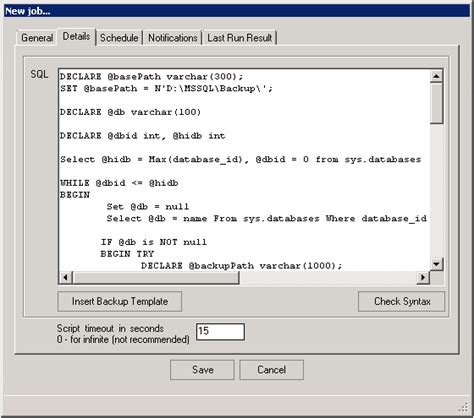The width and height of the screenshot is (474, 418).
Task: Click the vertical scrollbar thumb
Action: click(x=436, y=103)
